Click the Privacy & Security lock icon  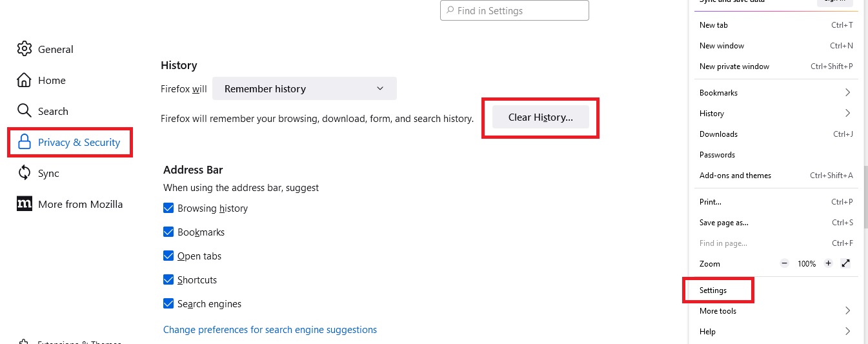25,142
